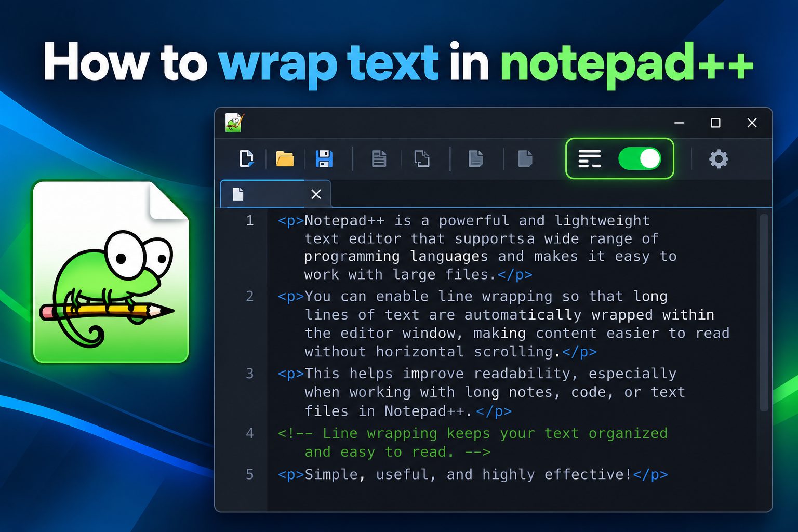Screen dimensions: 798x532
Task: Click line number 3 in the margin
Action: click(250, 374)
